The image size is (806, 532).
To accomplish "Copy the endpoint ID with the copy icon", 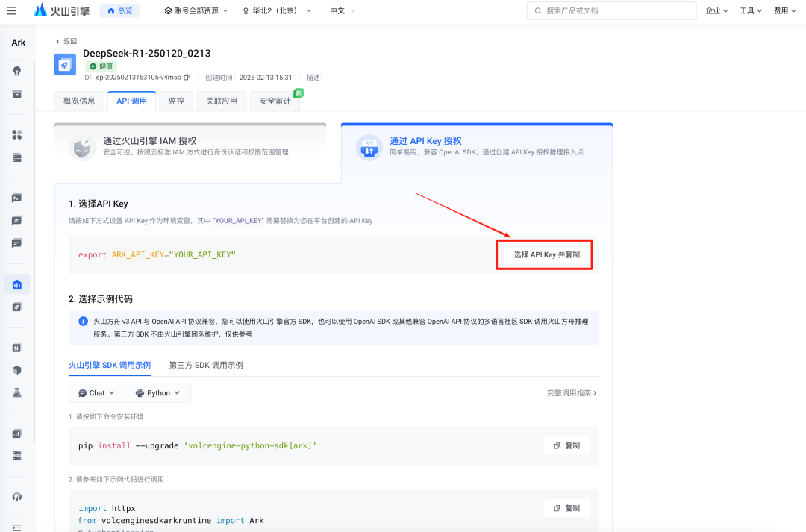I will (x=187, y=78).
